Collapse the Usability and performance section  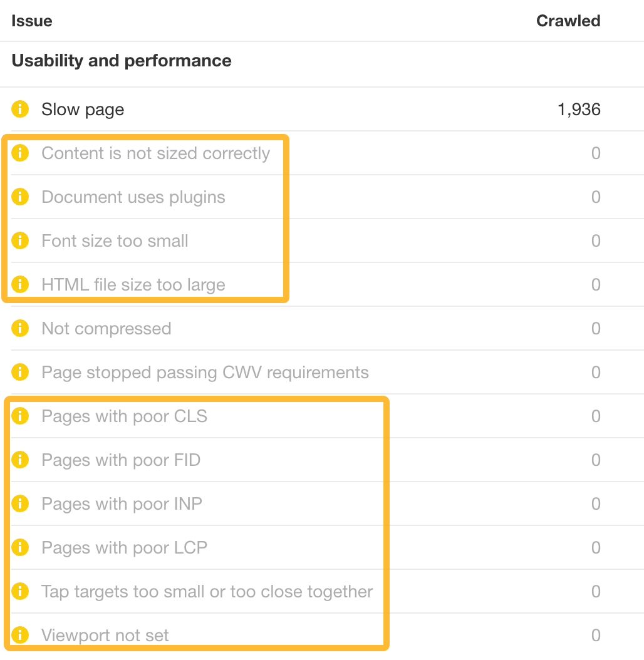pos(120,60)
